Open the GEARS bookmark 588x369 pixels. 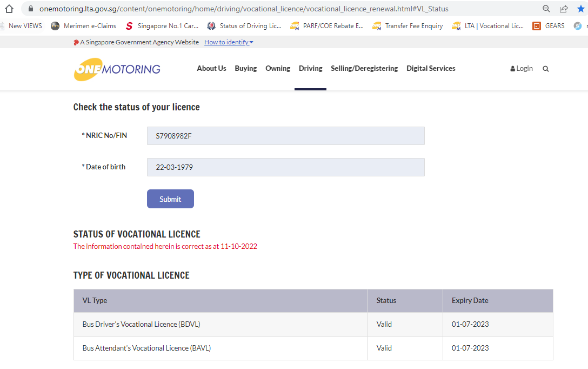(549, 26)
